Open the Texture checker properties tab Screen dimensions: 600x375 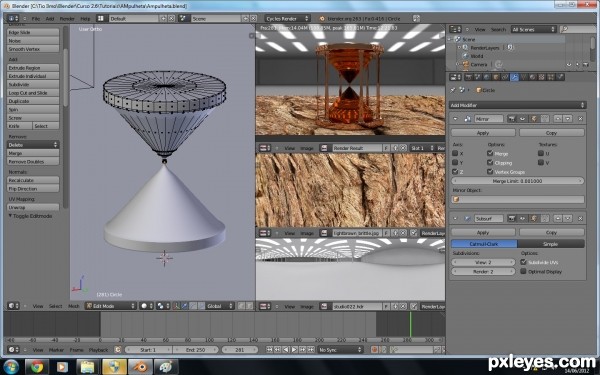pos(541,77)
